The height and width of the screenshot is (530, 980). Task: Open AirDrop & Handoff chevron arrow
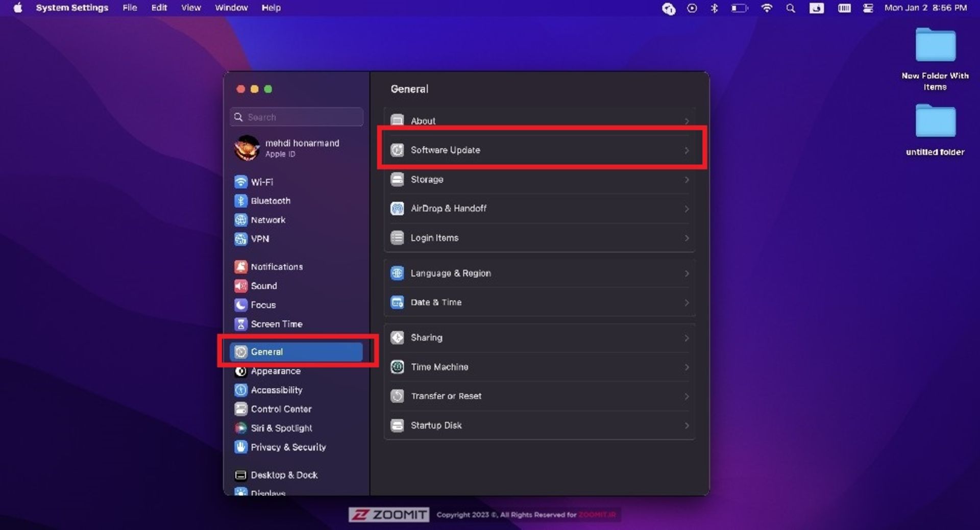click(687, 209)
